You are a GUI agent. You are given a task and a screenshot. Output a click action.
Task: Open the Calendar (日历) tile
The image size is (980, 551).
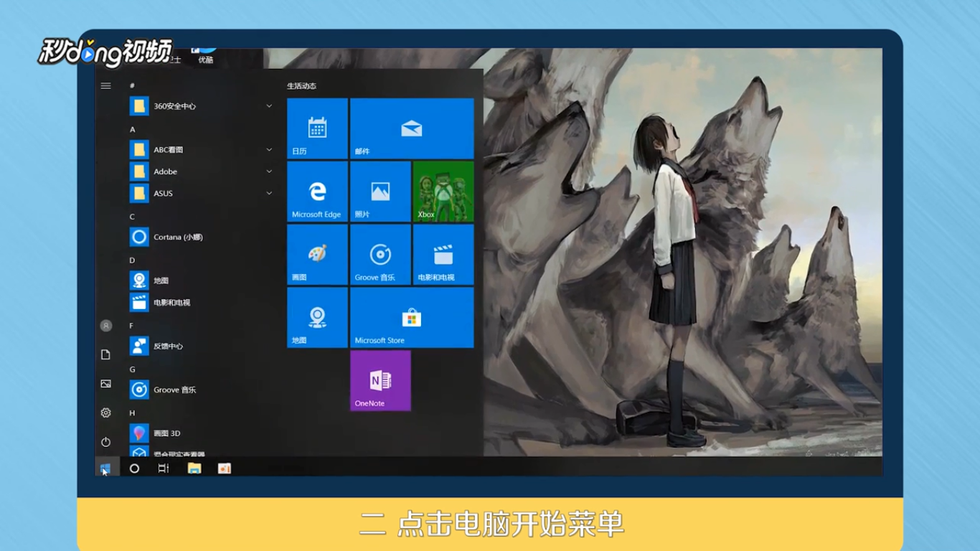click(317, 128)
